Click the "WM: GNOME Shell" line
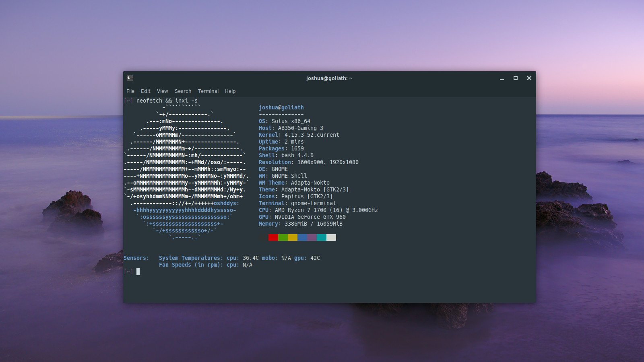The image size is (644, 362). tap(283, 176)
